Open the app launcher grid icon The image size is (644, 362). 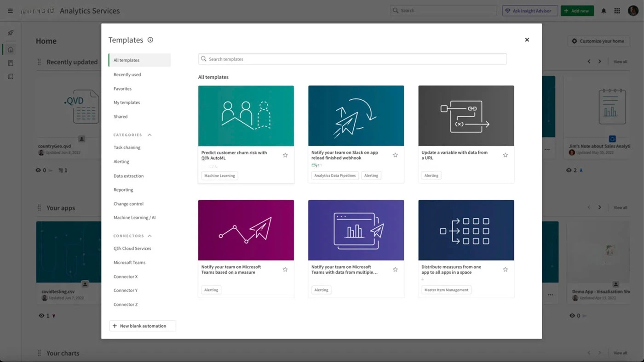617,11
